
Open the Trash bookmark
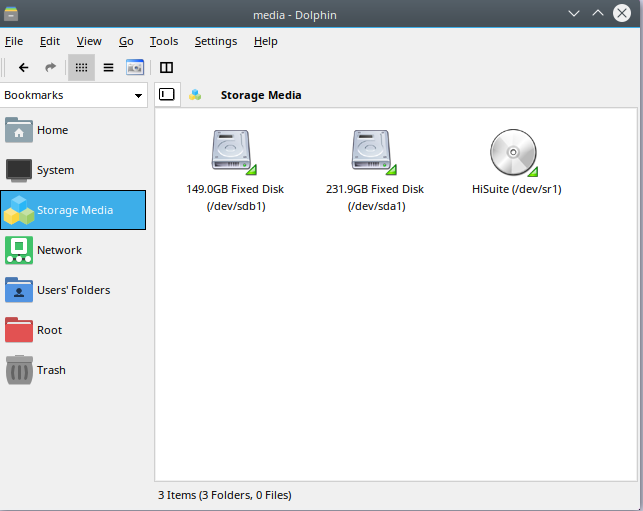[73, 370]
